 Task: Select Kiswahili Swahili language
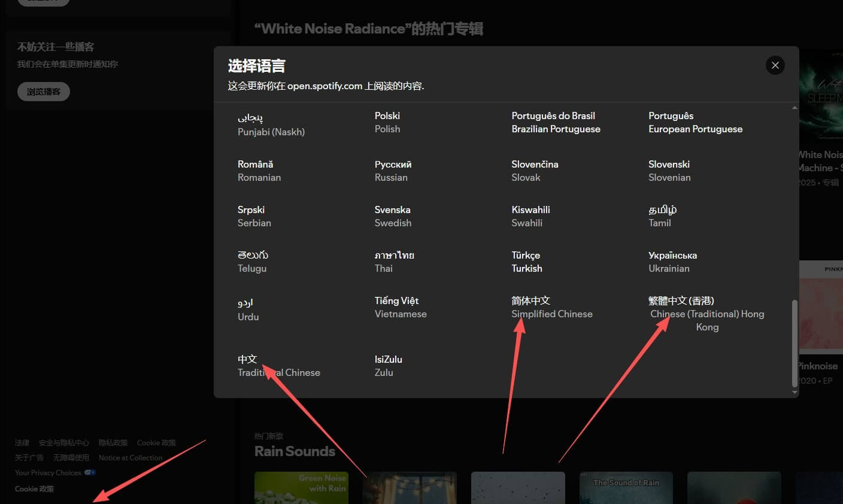coord(530,216)
